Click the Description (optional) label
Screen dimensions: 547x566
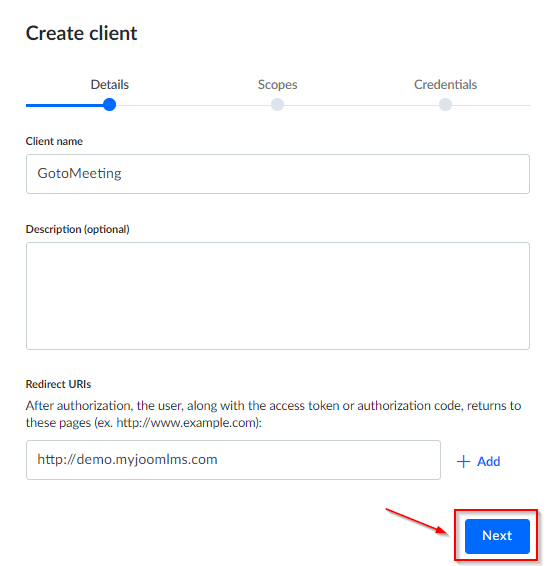point(78,229)
